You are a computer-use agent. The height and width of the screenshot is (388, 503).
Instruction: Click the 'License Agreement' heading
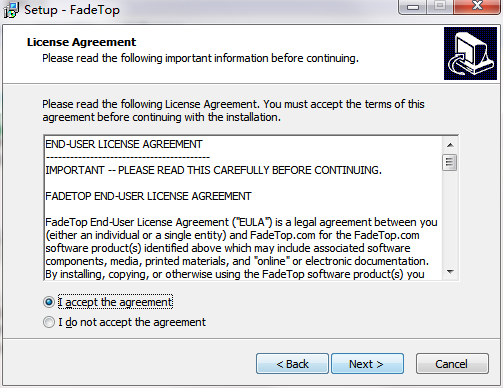(81, 42)
